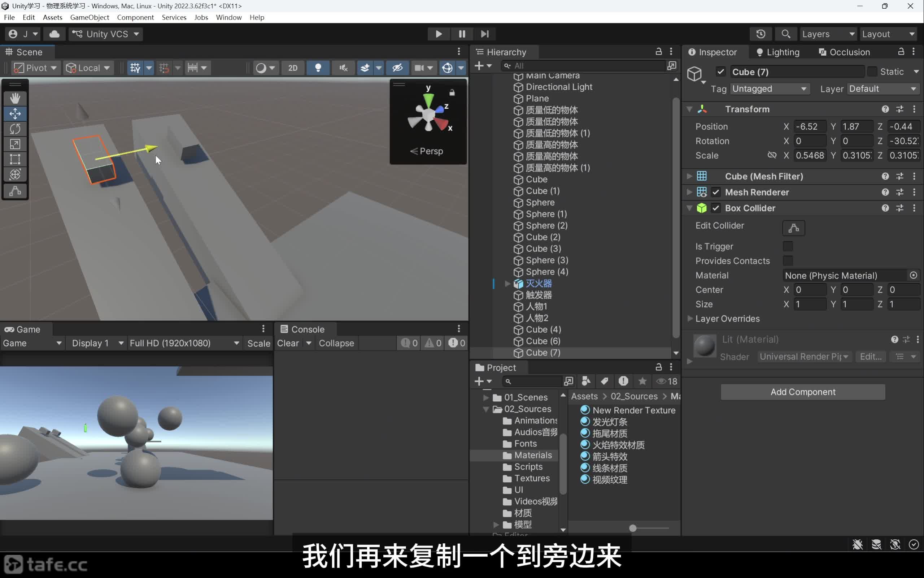Screen dimensions: 924x578
Task: Click the Pause button
Action: [x=462, y=34]
